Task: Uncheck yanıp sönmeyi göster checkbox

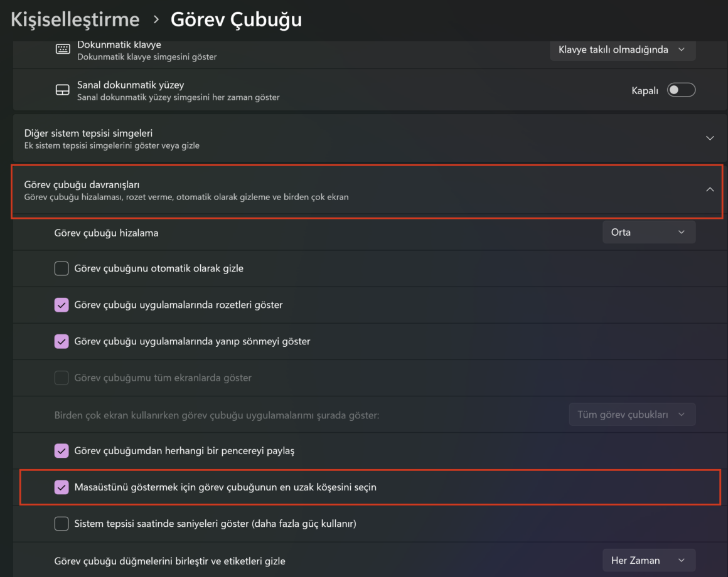Action: click(x=62, y=341)
